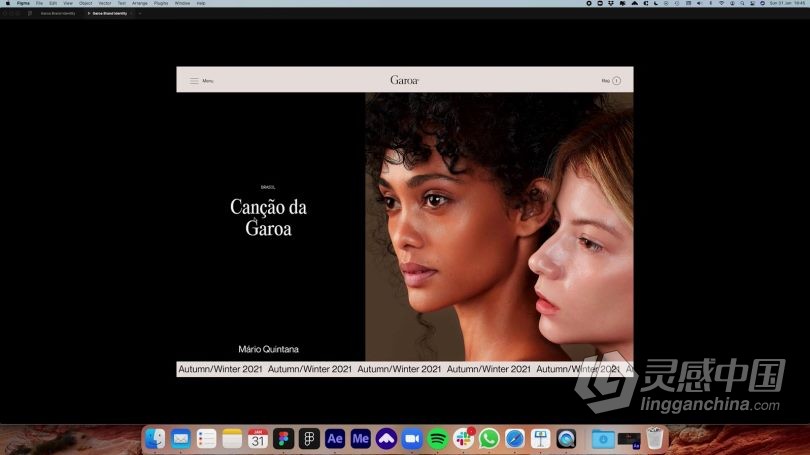Click the Dropbox icon in the menu bar
Viewport: 810px width, 455px height.
[611, 3]
